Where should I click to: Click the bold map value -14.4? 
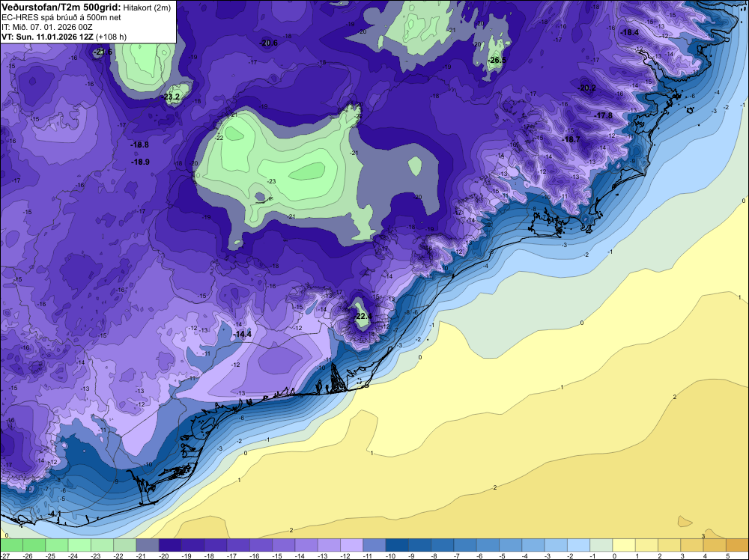point(242,334)
